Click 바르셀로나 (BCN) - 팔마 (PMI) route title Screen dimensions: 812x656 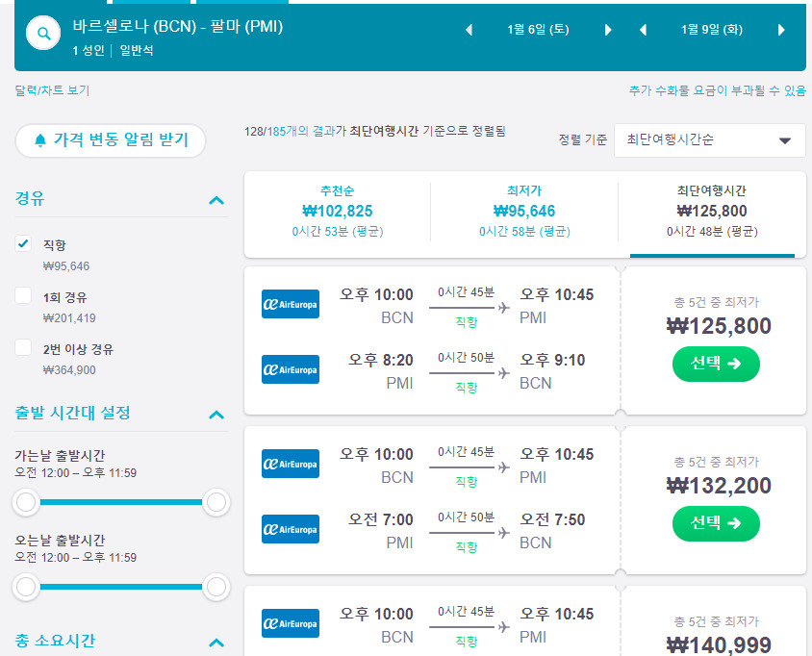(178, 26)
